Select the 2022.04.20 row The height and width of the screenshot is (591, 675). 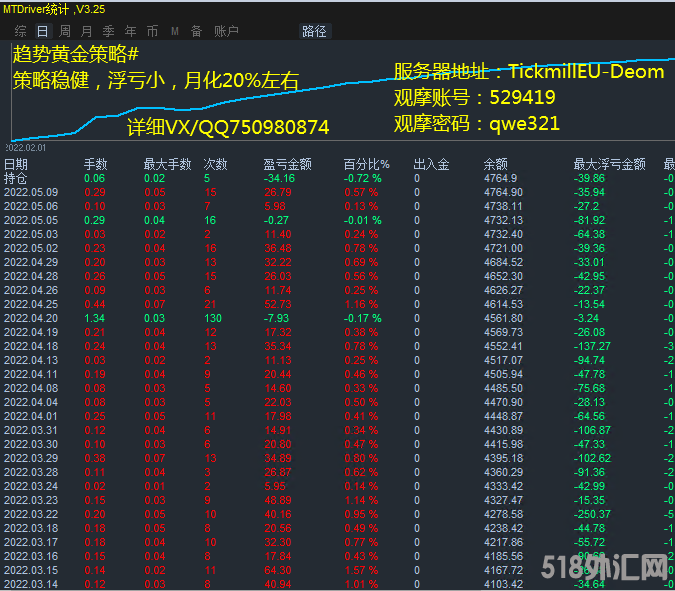[x=31, y=317]
